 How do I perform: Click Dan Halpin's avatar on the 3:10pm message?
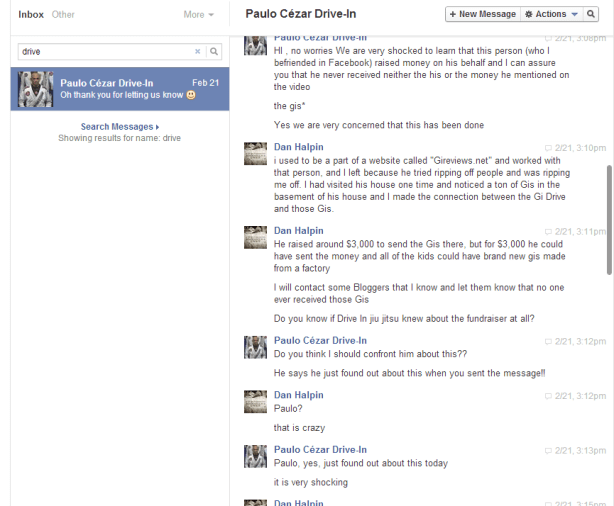pyautogui.click(x=256, y=154)
